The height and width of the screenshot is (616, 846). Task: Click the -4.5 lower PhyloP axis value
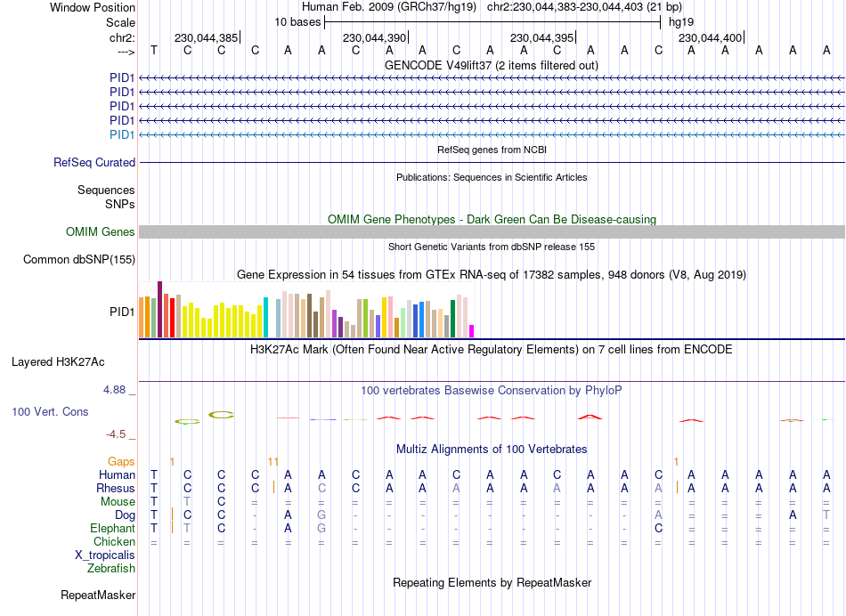coord(116,434)
